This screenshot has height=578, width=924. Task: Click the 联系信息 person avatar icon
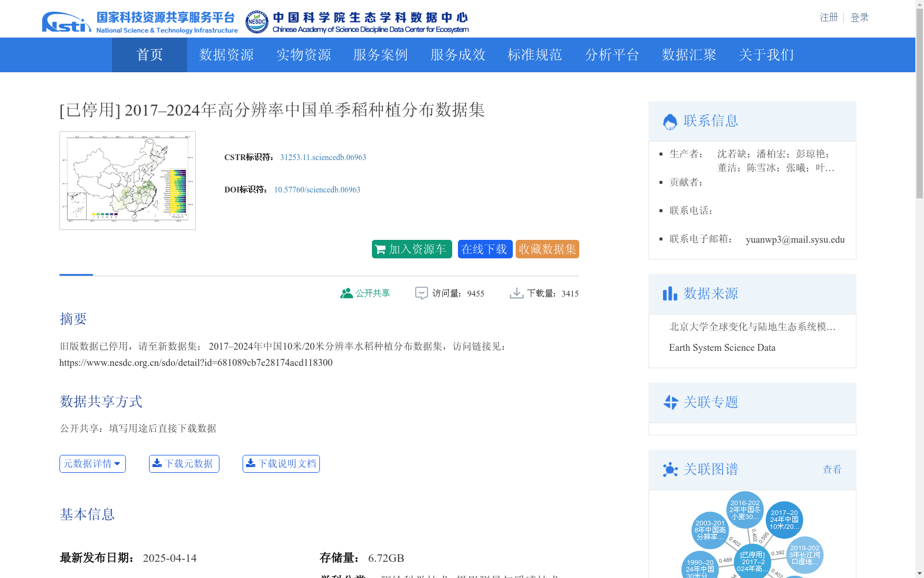(670, 121)
